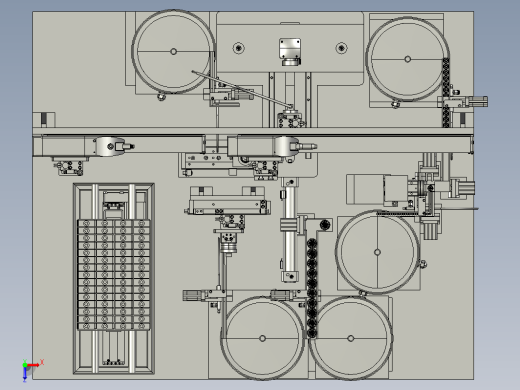Screen dimensions: 520x390
Task: Select the diagonal rod from top-left bowl
Action: pyautogui.click(x=242, y=89)
